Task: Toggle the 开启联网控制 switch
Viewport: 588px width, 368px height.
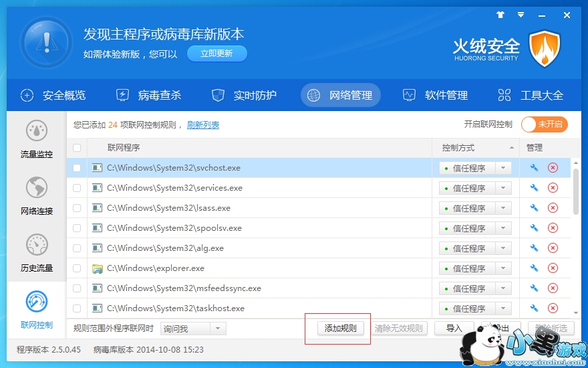Action: tap(544, 124)
